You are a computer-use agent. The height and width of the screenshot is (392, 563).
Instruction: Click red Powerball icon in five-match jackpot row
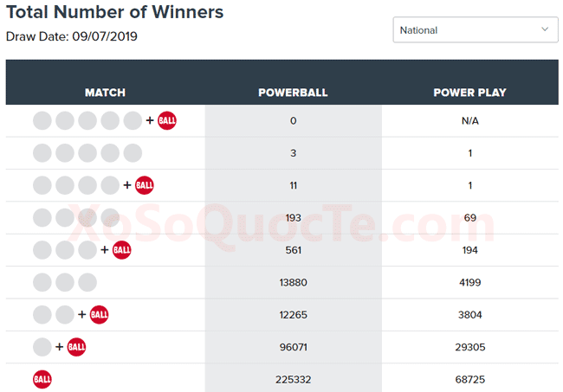coord(167,120)
